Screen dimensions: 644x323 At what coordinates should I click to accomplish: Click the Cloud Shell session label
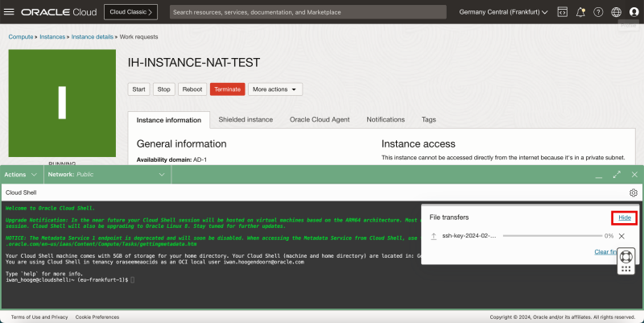pyautogui.click(x=22, y=193)
